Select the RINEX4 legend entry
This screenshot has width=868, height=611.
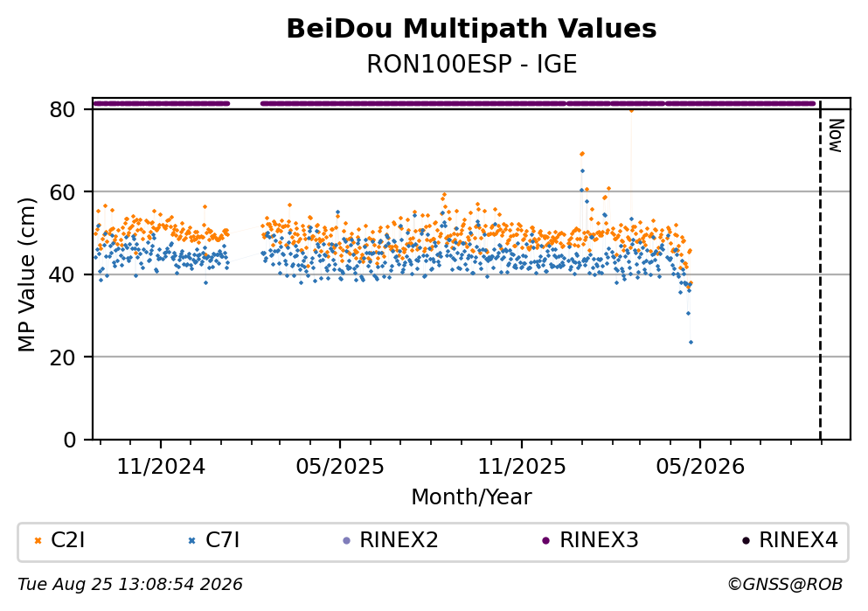point(790,540)
